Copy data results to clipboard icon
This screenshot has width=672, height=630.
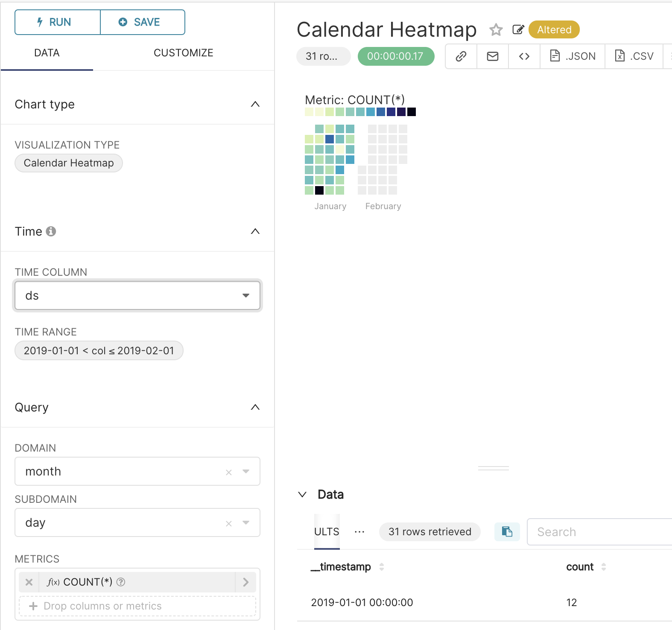coord(507,532)
